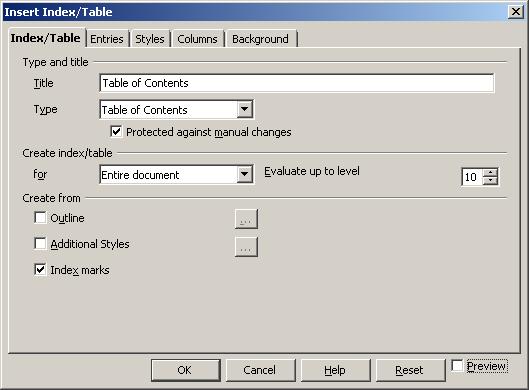Switch to the Entries tab
Image resolution: width=529 pixels, height=390 pixels.
tap(107, 39)
